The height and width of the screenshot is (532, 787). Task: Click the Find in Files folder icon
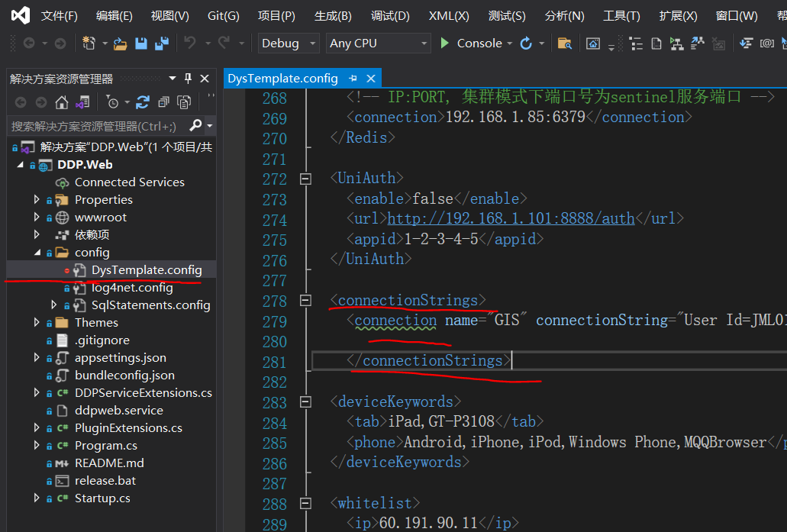[564, 44]
